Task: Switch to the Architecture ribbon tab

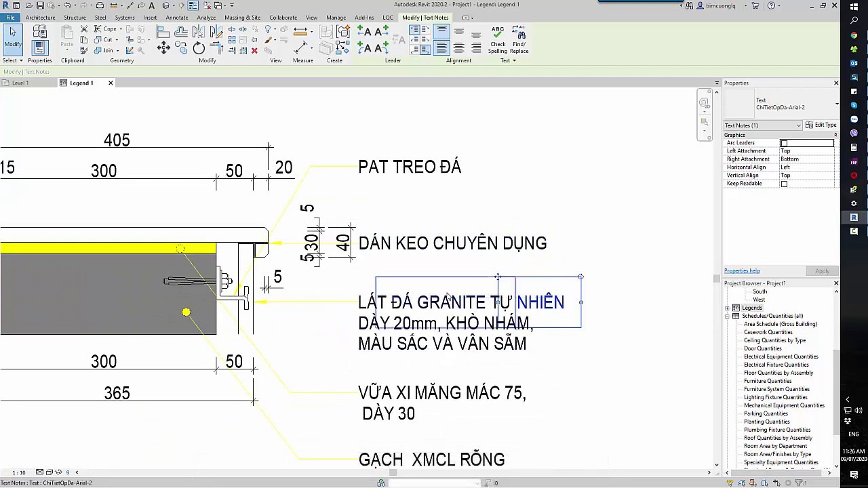Action: (40, 18)
